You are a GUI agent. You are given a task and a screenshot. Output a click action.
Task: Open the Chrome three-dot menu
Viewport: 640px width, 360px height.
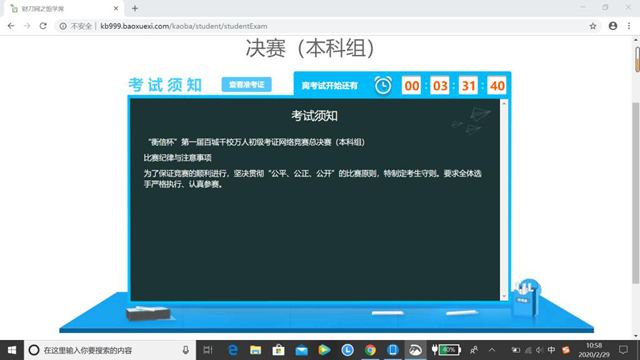[x=629, y=26]
